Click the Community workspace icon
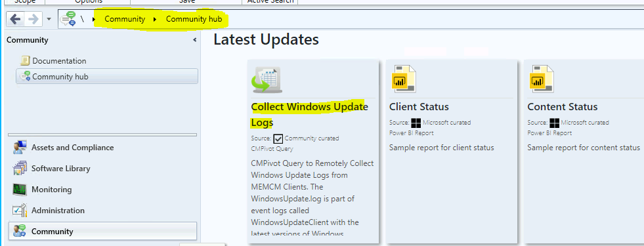Screen dimensions: 644x246 (x=20, y=231)
